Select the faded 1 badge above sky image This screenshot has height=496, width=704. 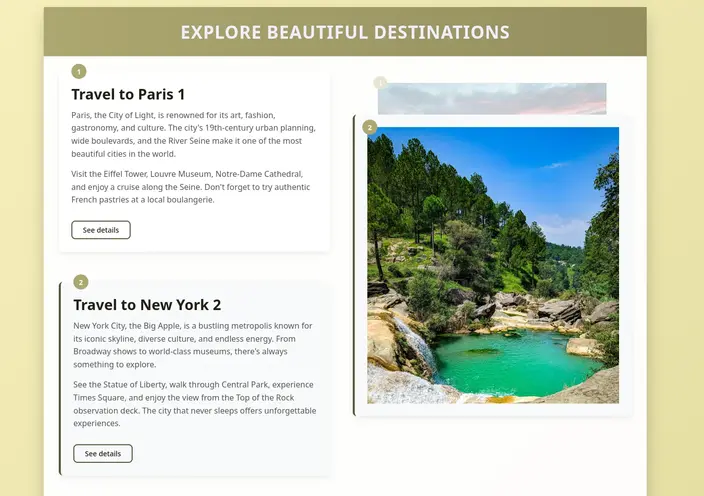pyautogui.click(x=379, y=83)
